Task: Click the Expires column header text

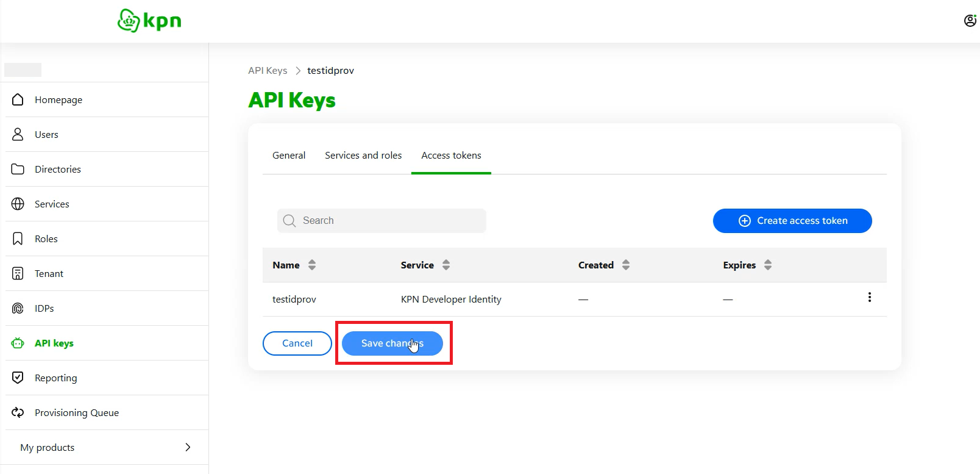Action: 739,265
